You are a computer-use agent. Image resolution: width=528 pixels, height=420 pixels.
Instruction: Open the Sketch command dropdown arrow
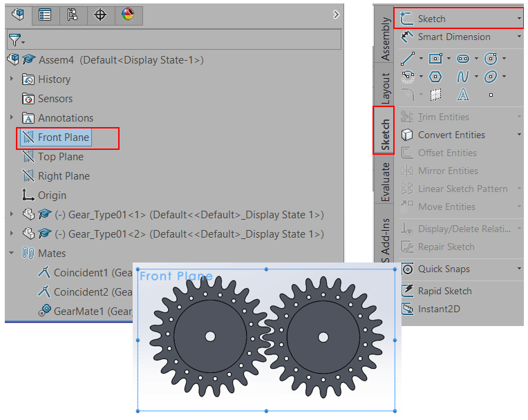(519, 18)
